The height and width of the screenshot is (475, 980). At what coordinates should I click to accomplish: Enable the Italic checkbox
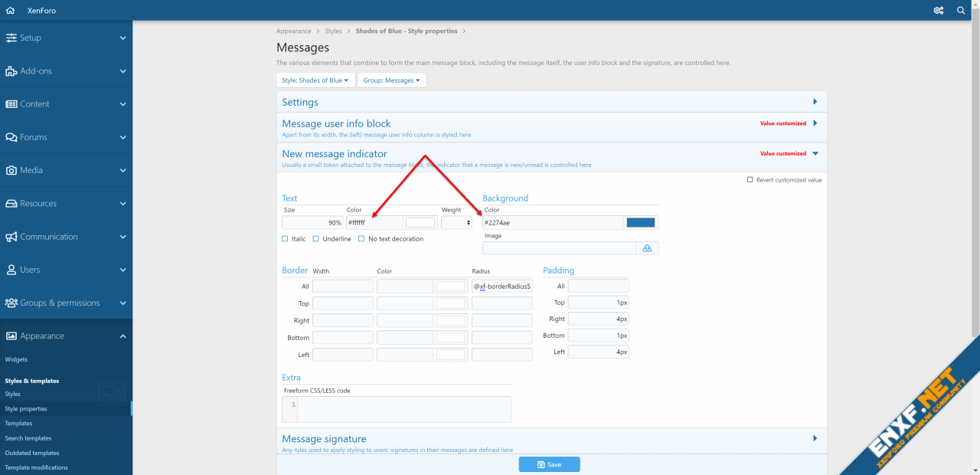click(286, 239)
